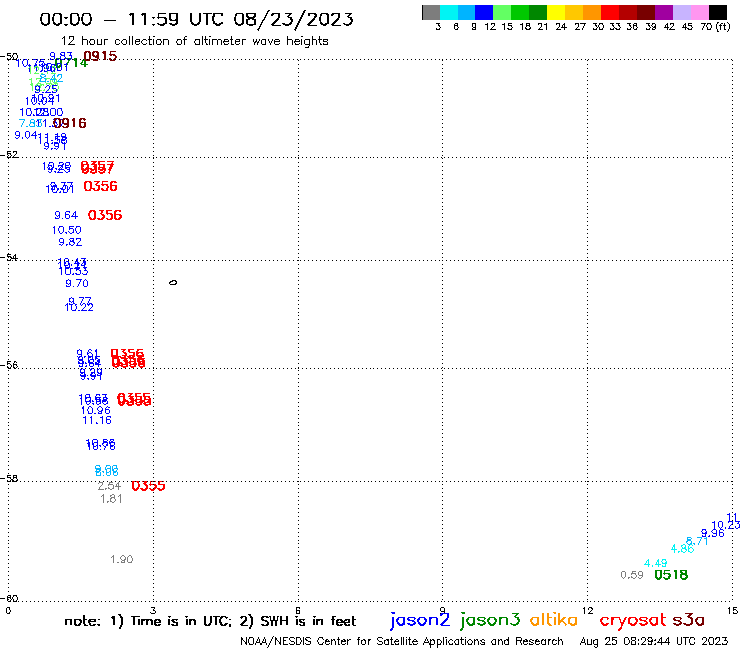Click the light blue value '7.81'
Viewport: 740px width, 650px height.
tap(30, 123)
